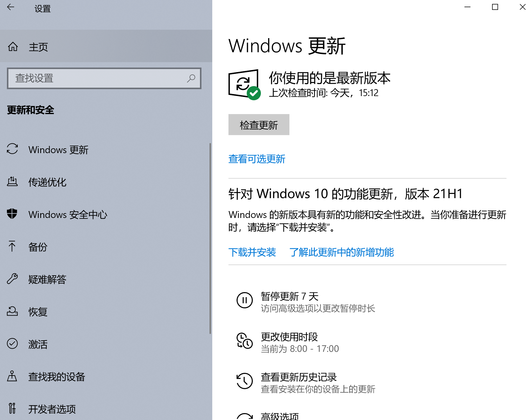Click 访问高级选项以更改暂停时长 description
526x420 pixels.
(318, 309)
